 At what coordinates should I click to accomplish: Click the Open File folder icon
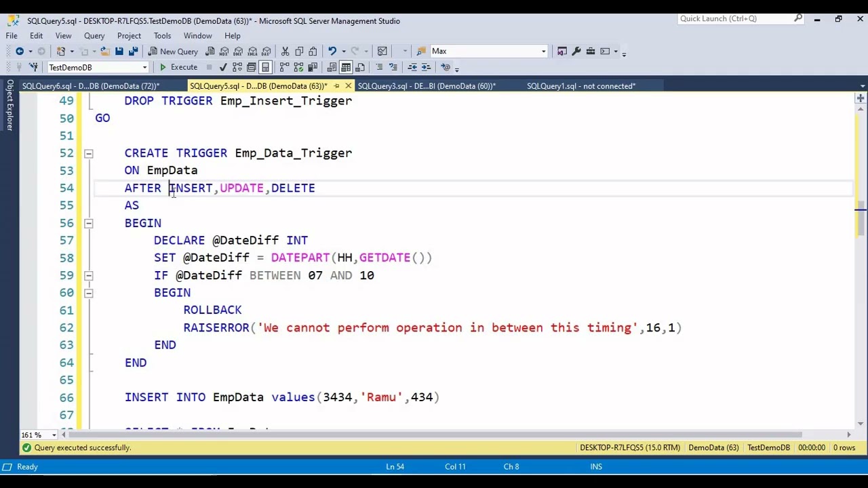(105, 51)
